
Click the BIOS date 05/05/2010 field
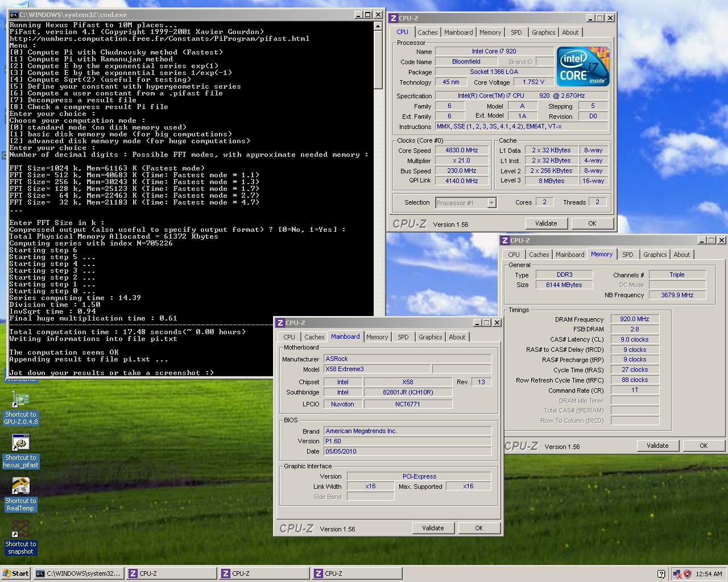(x=407, y=451)
